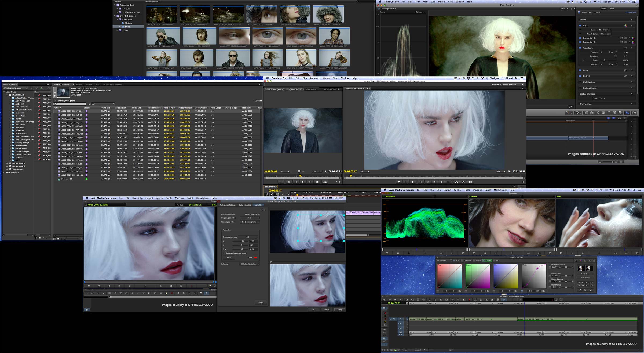Open Correction 1 color board arrow icon
Image resolution: width=644 pixels, height=353 pixels.
(x=633, y=38)
